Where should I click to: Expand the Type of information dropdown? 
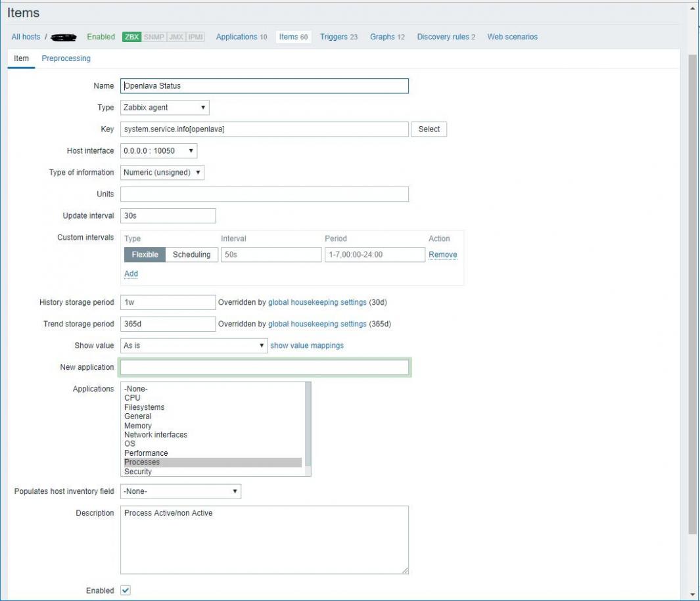162,172
